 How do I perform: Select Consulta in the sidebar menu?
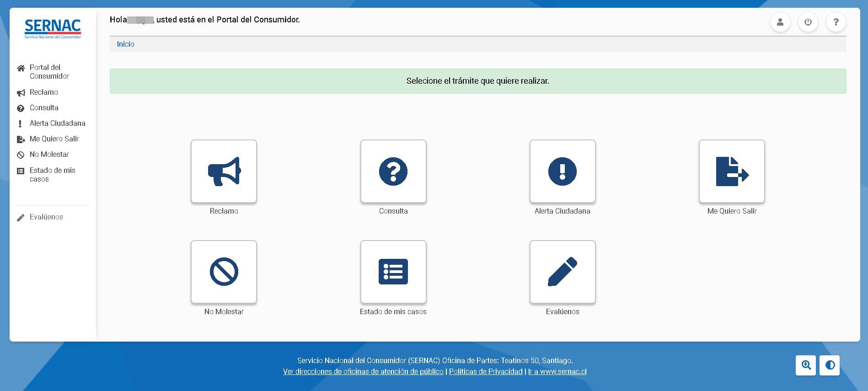[x=38, y=108]
